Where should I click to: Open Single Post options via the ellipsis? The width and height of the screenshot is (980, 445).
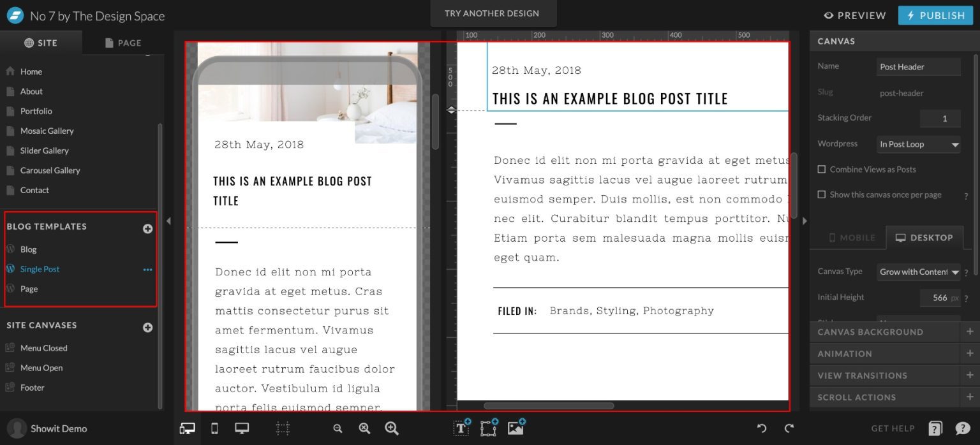click(x=147, y=269)
